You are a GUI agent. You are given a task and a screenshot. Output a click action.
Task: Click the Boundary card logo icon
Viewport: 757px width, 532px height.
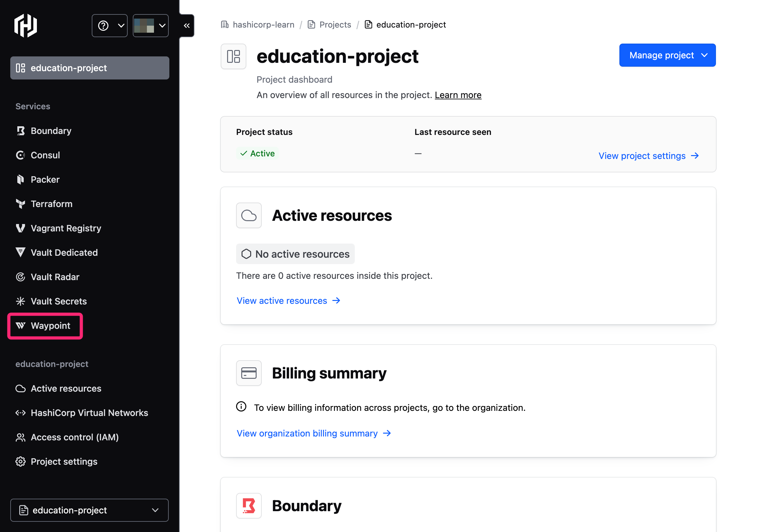click(x=249, y=506)
